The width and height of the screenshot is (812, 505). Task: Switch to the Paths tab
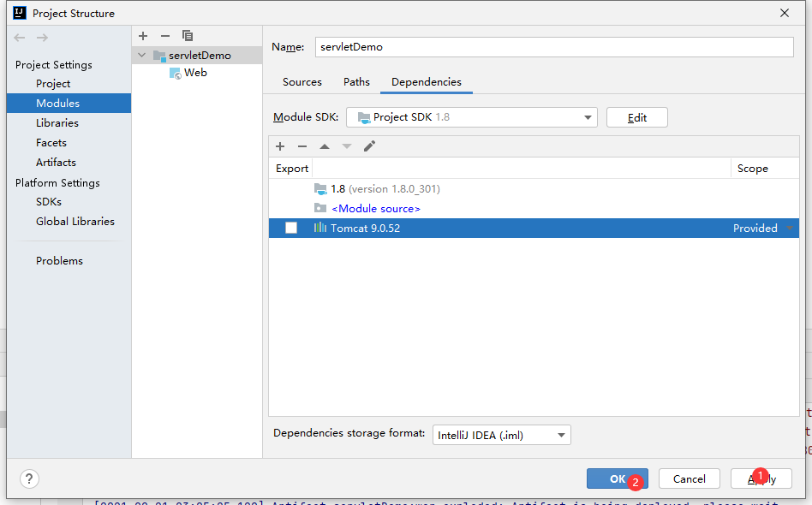point(357,82)
